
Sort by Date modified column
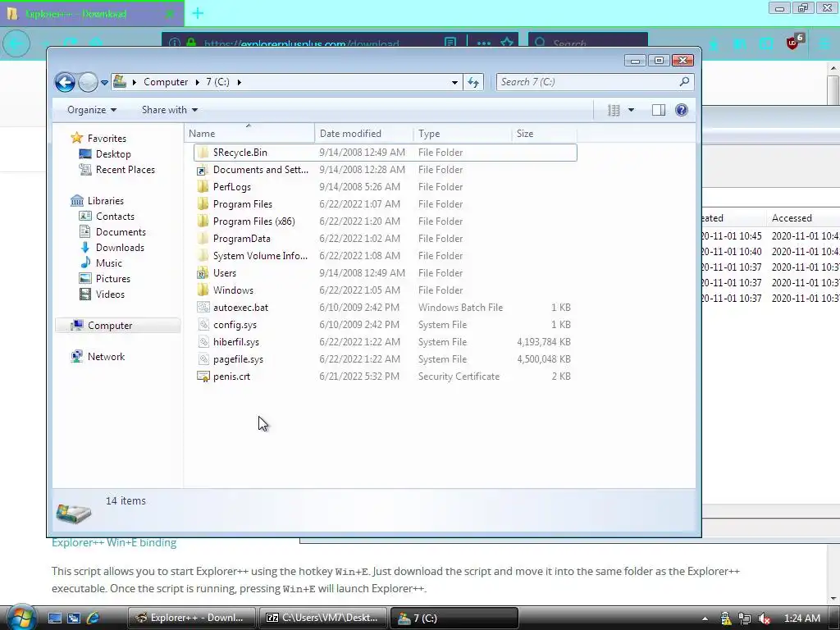pos(364,134)
